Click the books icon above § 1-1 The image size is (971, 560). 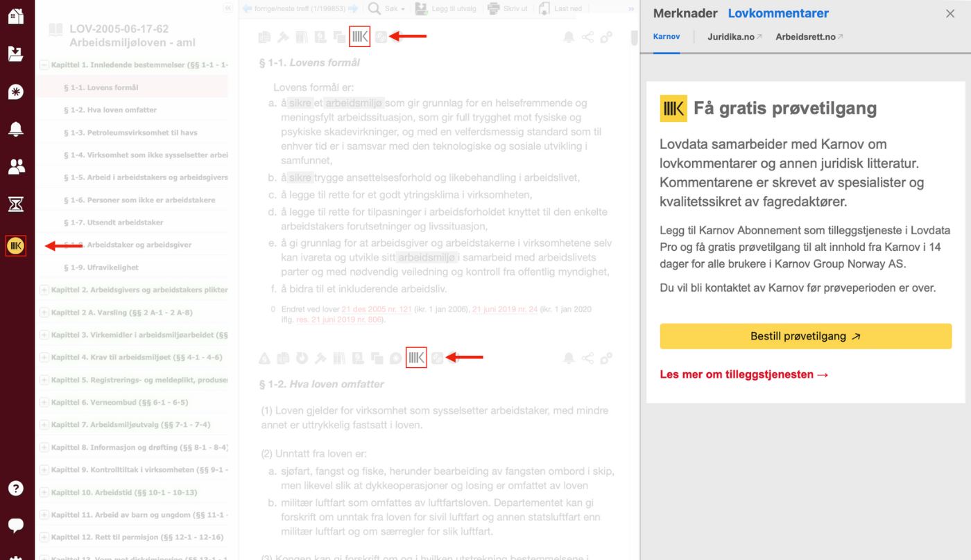[302, 37]
